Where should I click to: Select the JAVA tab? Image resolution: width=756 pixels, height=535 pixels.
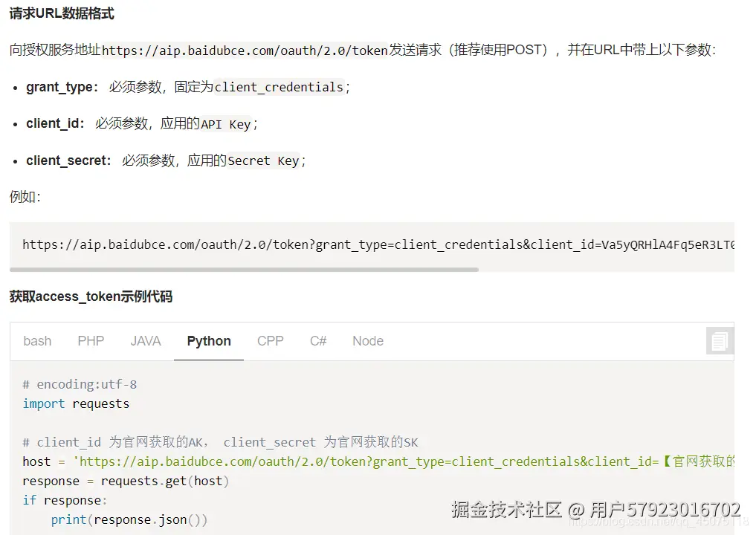point(146,341)
